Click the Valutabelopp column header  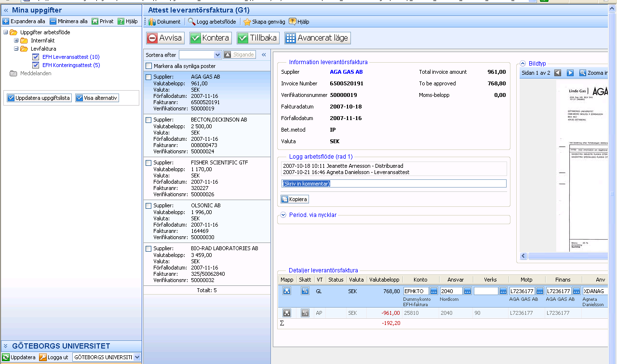click(384, 279)
